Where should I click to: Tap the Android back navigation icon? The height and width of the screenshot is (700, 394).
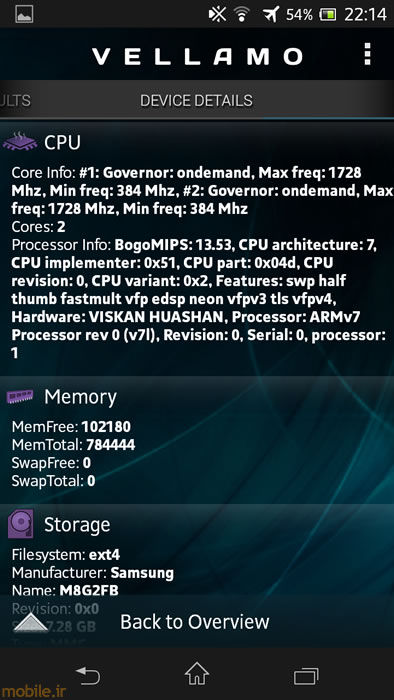pos(88,675)
